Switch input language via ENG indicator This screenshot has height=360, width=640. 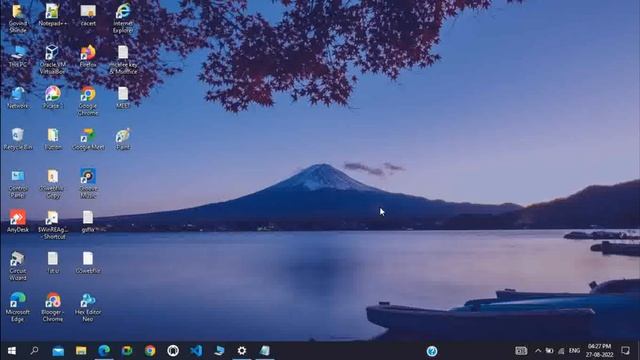click(x=574, y=351)
